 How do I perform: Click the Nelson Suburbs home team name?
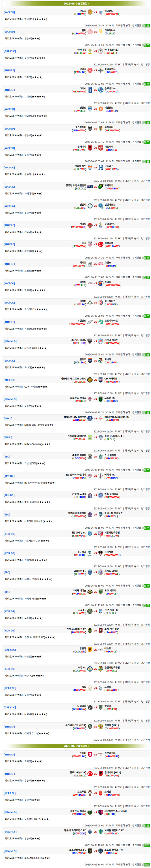(77, 436)
